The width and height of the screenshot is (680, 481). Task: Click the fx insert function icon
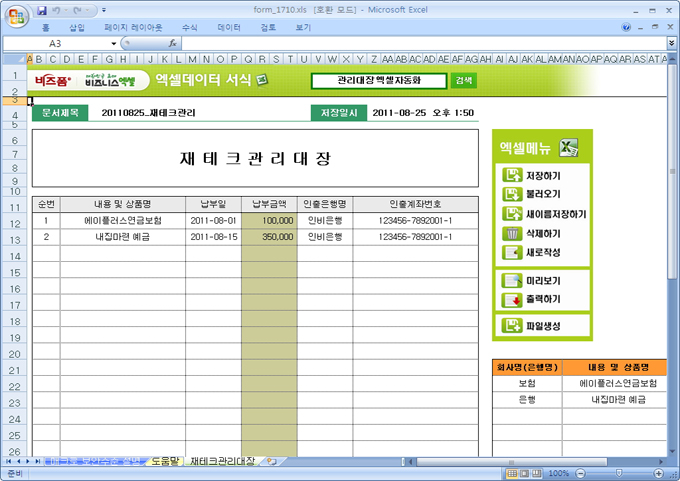click(172, 44)
